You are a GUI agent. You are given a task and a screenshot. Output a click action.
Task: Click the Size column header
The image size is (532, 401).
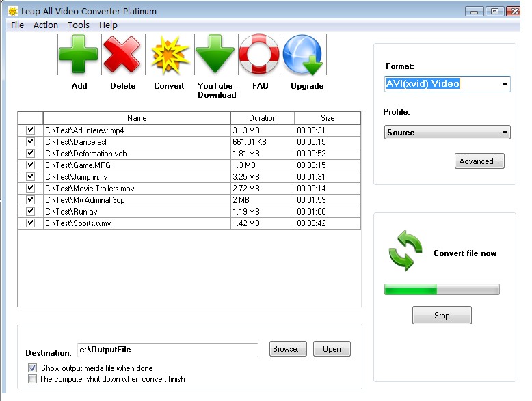click(x=328, y=118)
